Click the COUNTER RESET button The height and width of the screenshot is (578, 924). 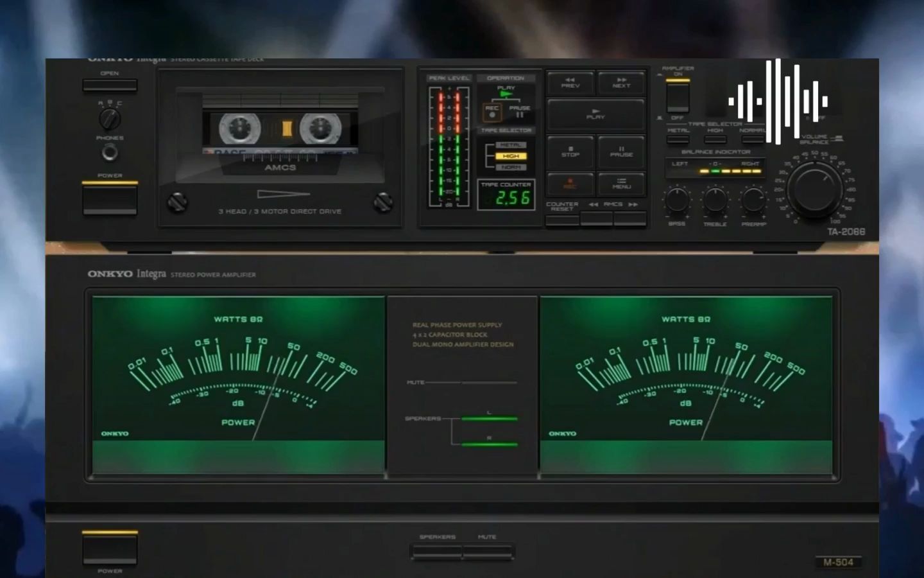click(x=563, y=220)
